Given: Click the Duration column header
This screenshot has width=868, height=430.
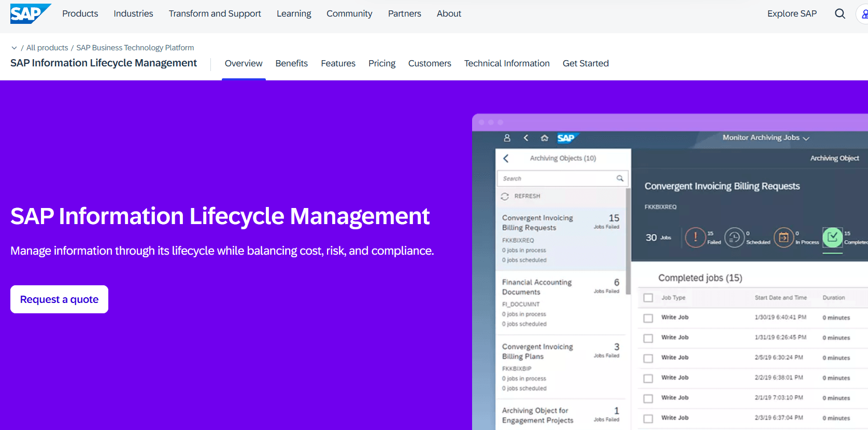Looking at the screenshot, I should (x=833, y=298).
